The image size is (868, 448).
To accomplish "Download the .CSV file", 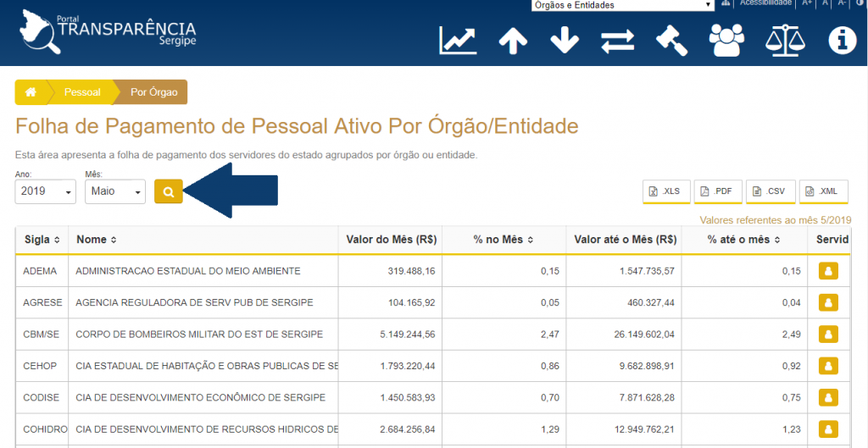I will pos(771,191).
